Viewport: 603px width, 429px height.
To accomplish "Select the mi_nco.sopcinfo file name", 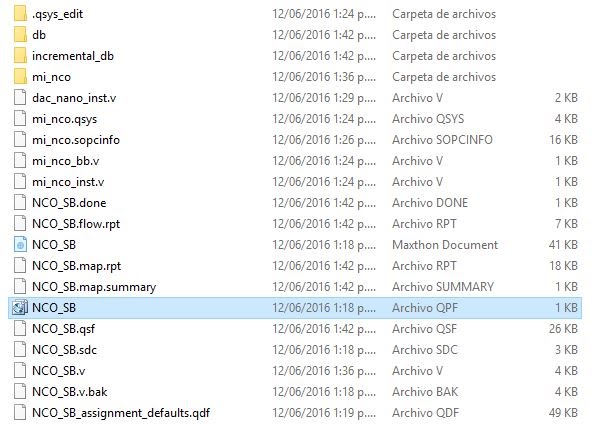I will tap(76, 140).
